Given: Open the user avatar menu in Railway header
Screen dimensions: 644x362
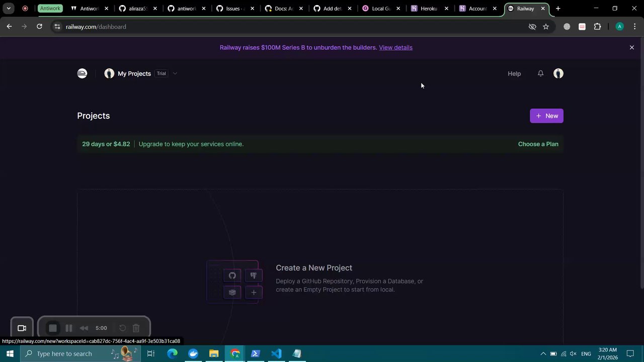Looking at the screenshot, I should pyautogui.click(x=558, y=73).
